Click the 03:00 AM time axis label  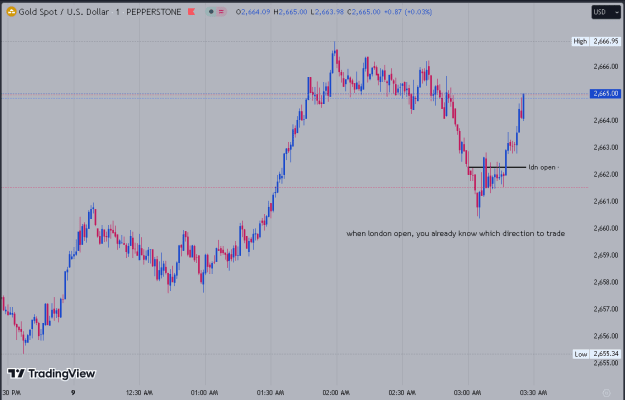(468, 393)
